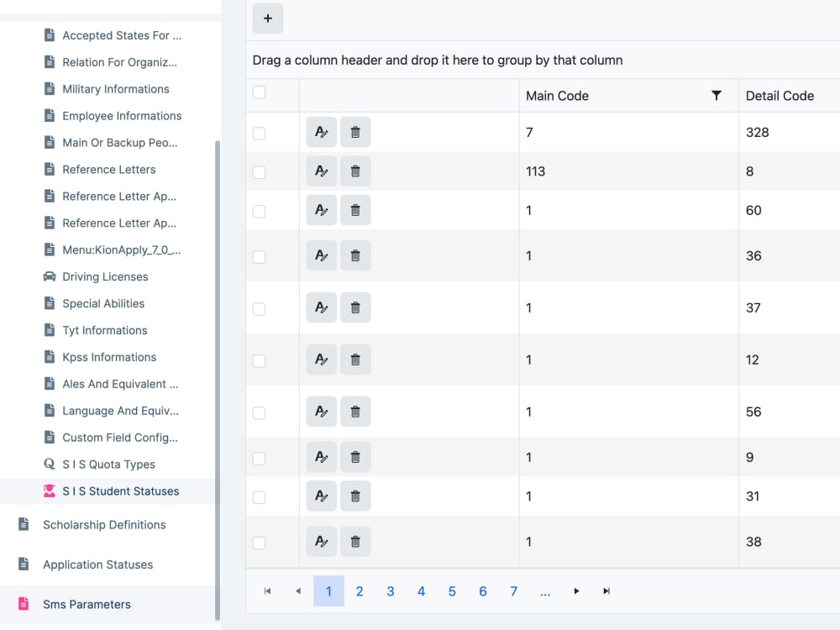Delete the row with Detail Code 328
840x630 pixels.
pos(355,133)
